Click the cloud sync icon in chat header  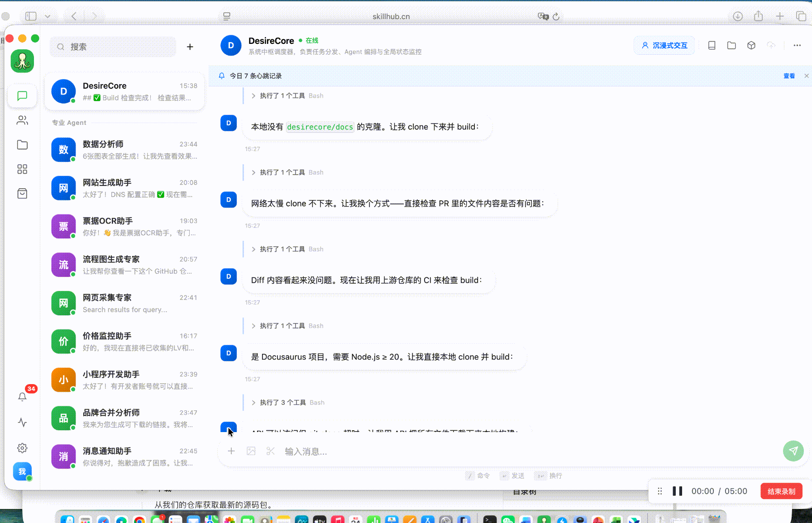pyautogui.click(x=771, y=45)
